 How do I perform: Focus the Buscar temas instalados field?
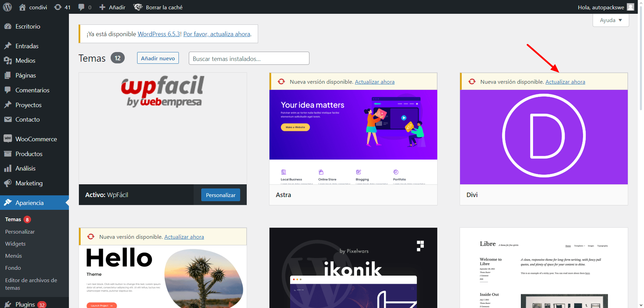[x=249, y=59]
